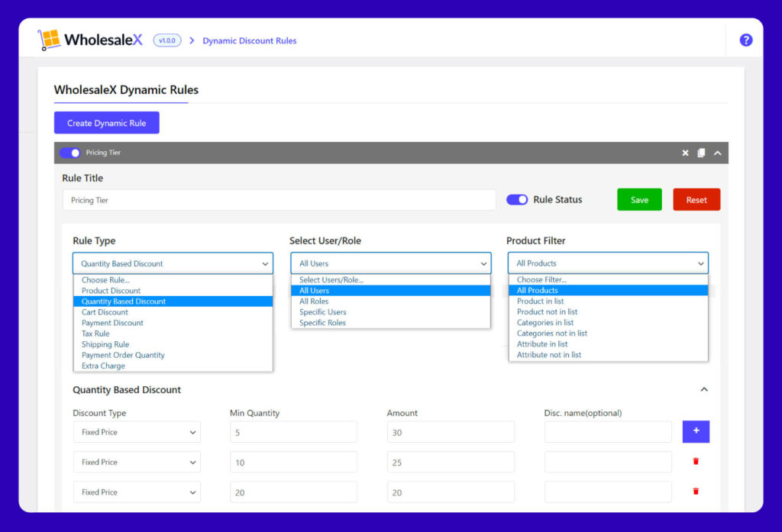
Task: Choose Attribute in list filter
Action: 609,344
